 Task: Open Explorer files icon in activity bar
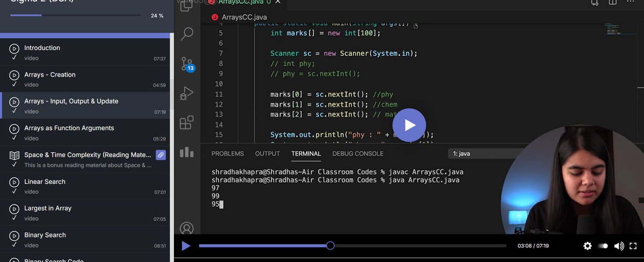click(x=186, y=6)
